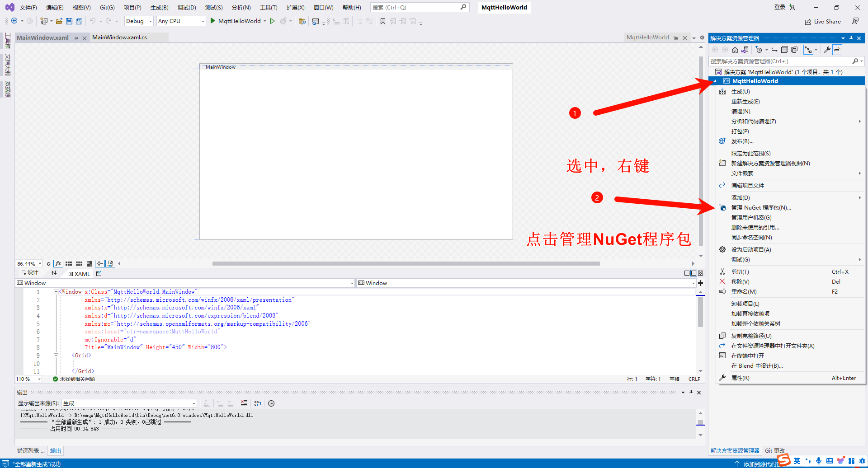Select the solution 'MqttHelloWorld' tree node
This screenshot has width=868, height=468.
pos(783,72)
